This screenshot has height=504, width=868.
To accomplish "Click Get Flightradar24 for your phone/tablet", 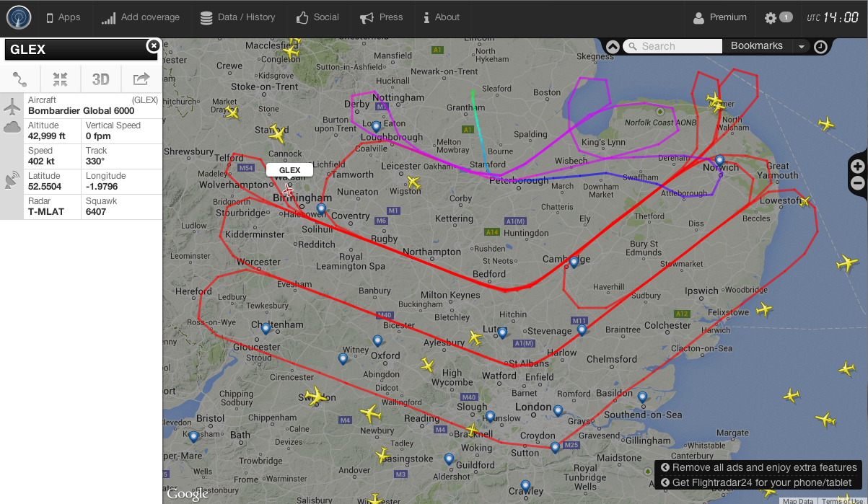I will pos(758,483).
